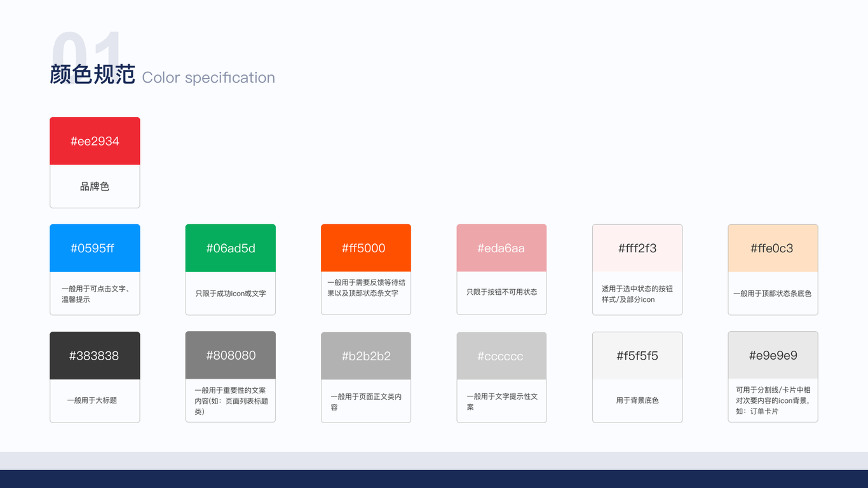Click the 一般用于可点击文字、温馨提示 description

click(x=95, y=294)
